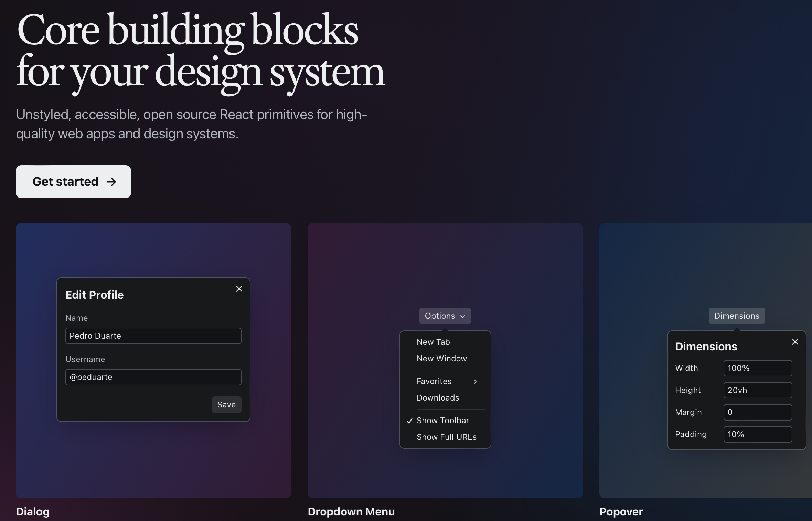
Task: Click the Name field with Pedro Duarte
Action: pyautogui.click(x=153, y=336)
